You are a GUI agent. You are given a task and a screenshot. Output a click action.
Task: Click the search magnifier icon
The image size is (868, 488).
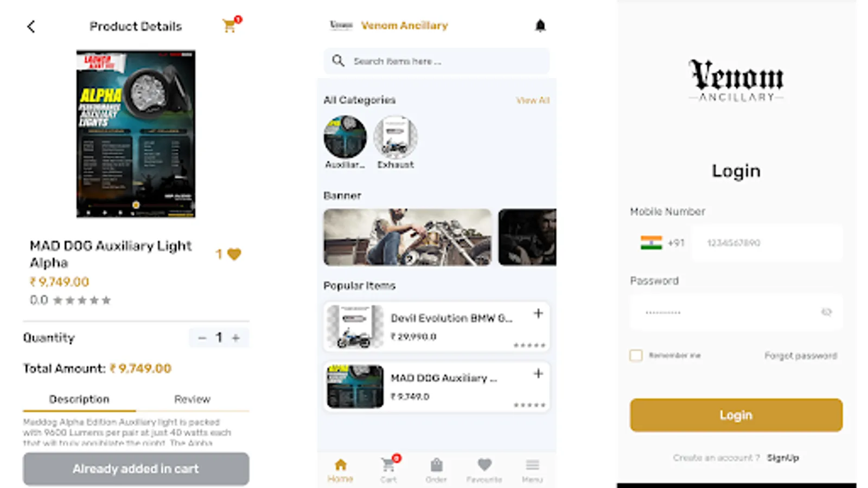pyautogui.click(x=338, y=61)
